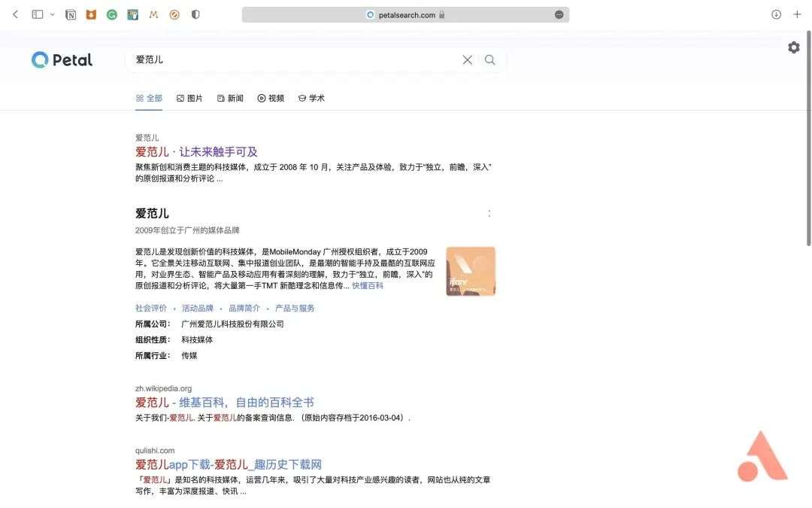Image resolution: width=812 pixels, height=508 pixels.
Task: Click the page vertical scrollbar
Action: point(808,138)
